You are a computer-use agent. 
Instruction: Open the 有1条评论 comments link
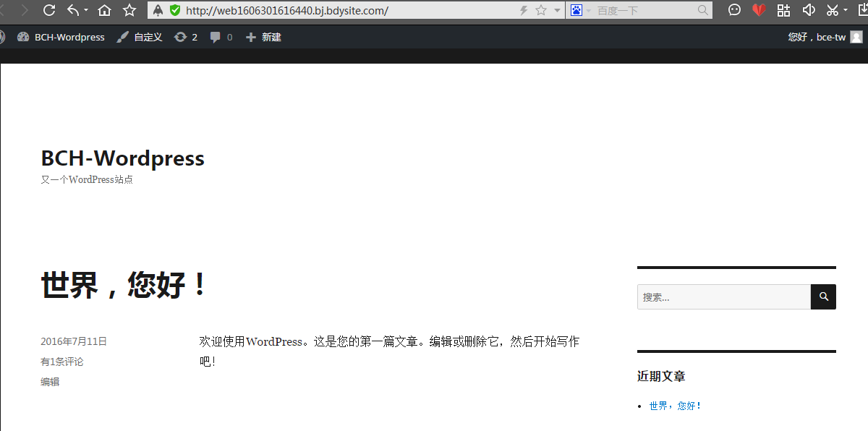point(62,362)
